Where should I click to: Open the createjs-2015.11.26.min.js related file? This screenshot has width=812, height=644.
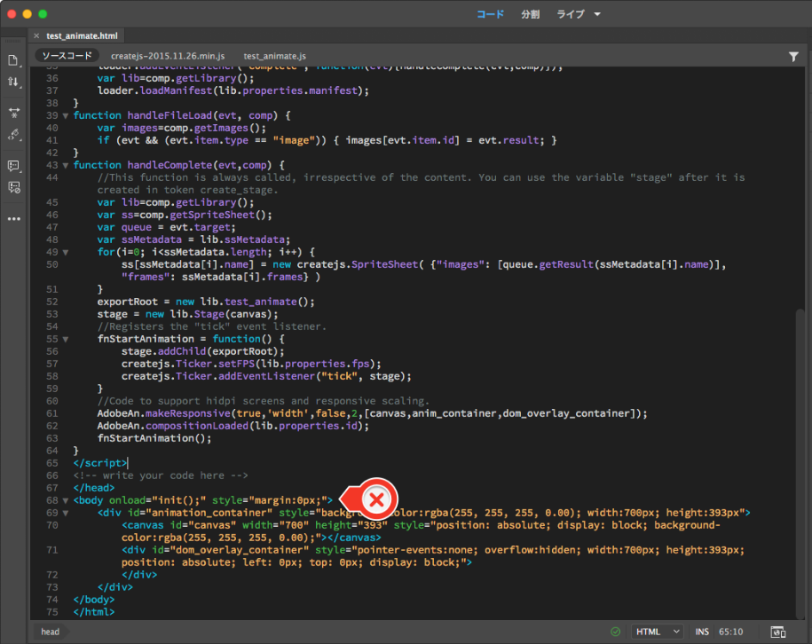tap(168, 56)
